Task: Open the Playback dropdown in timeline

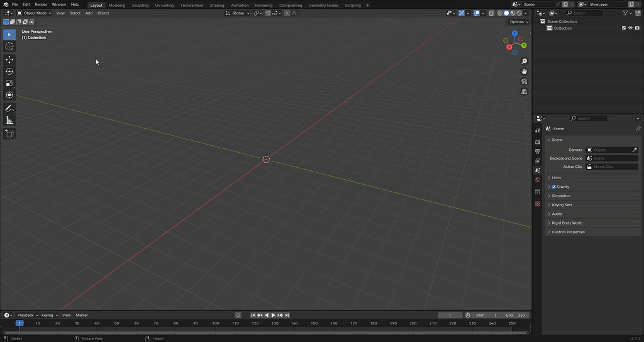Action: (28, 316)
